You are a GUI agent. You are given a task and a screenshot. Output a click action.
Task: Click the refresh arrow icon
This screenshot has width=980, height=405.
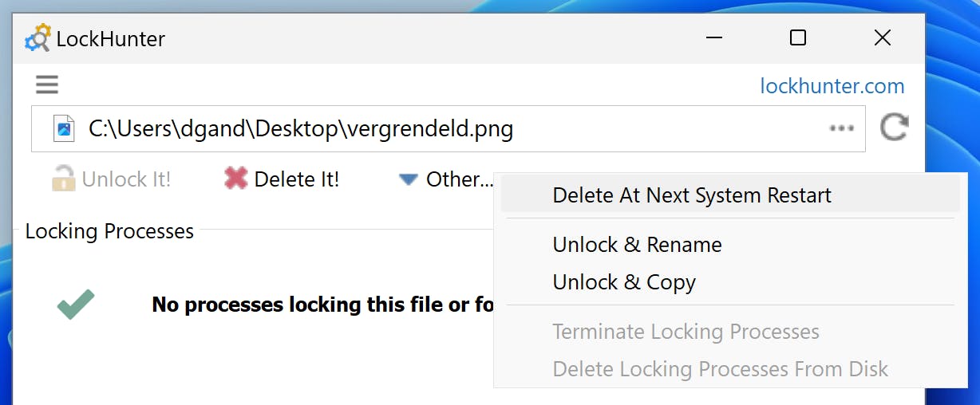click(x=894, y=128)
